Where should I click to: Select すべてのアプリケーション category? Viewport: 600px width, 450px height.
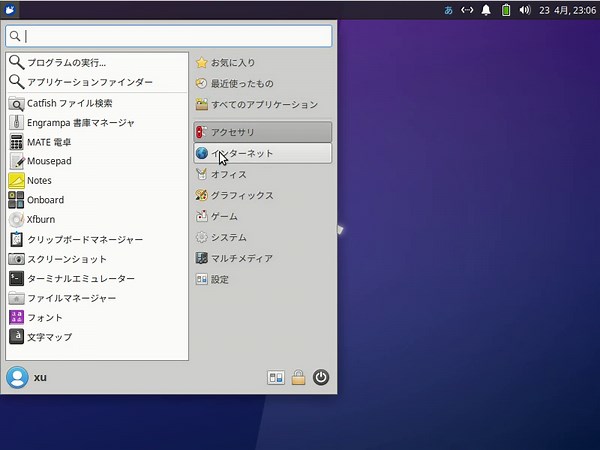tap(262, 104)
